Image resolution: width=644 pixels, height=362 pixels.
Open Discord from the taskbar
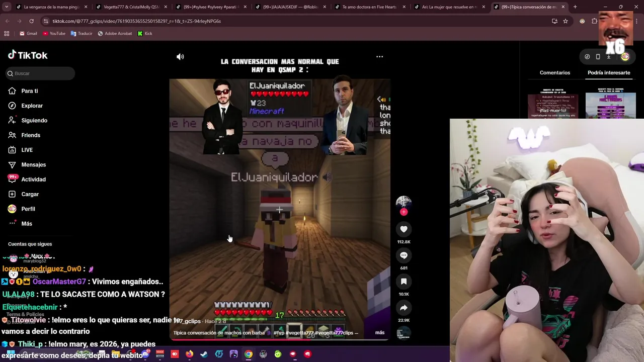pos(145,354)
